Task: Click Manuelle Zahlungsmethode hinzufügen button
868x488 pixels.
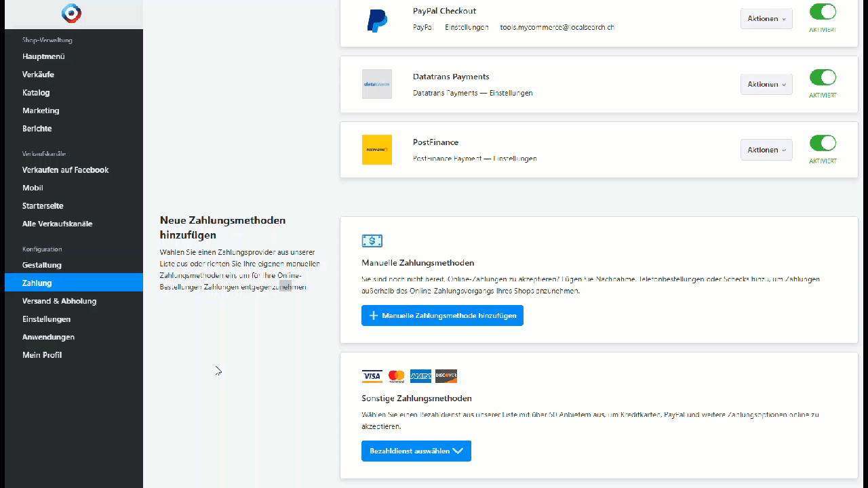Action: (442, 316)
